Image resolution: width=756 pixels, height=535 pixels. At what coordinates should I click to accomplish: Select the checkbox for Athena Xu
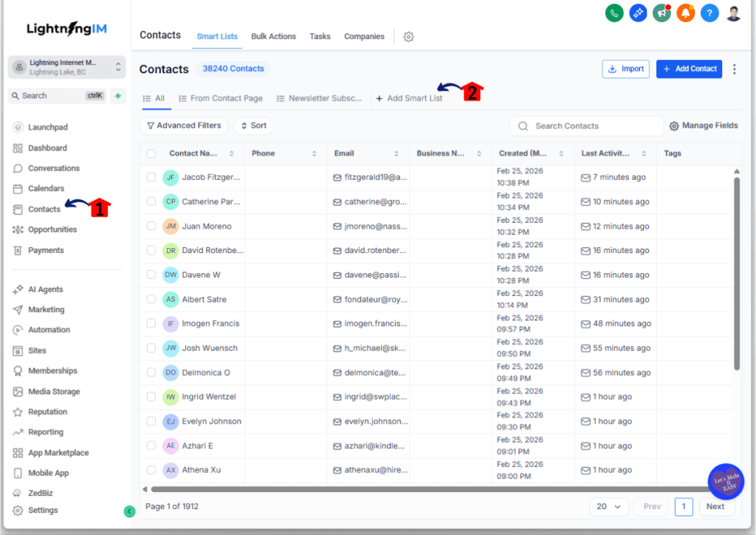click(151, 469)
